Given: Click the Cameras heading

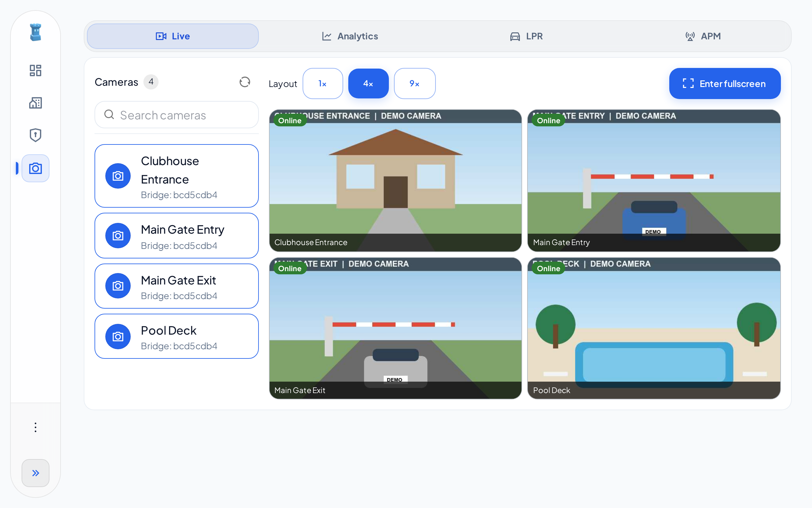Looking at the screenshot, I should click(x=116, y=82).
